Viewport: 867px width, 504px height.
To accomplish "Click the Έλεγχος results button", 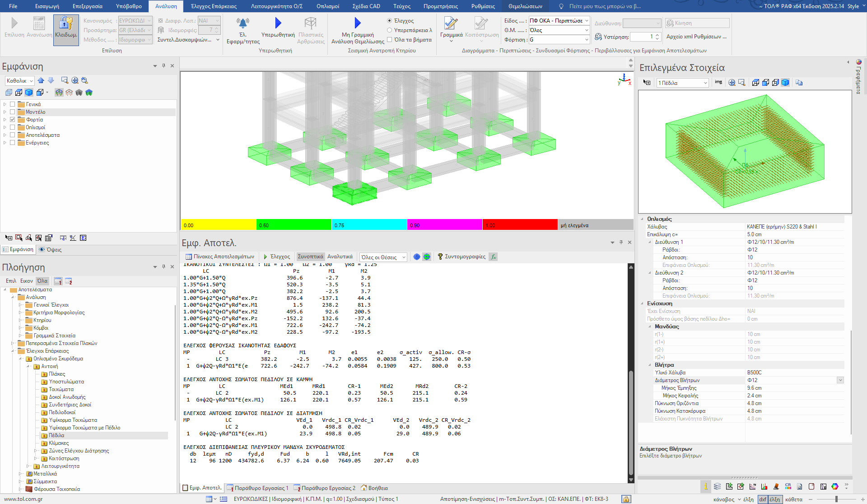I will coord(276,257).
